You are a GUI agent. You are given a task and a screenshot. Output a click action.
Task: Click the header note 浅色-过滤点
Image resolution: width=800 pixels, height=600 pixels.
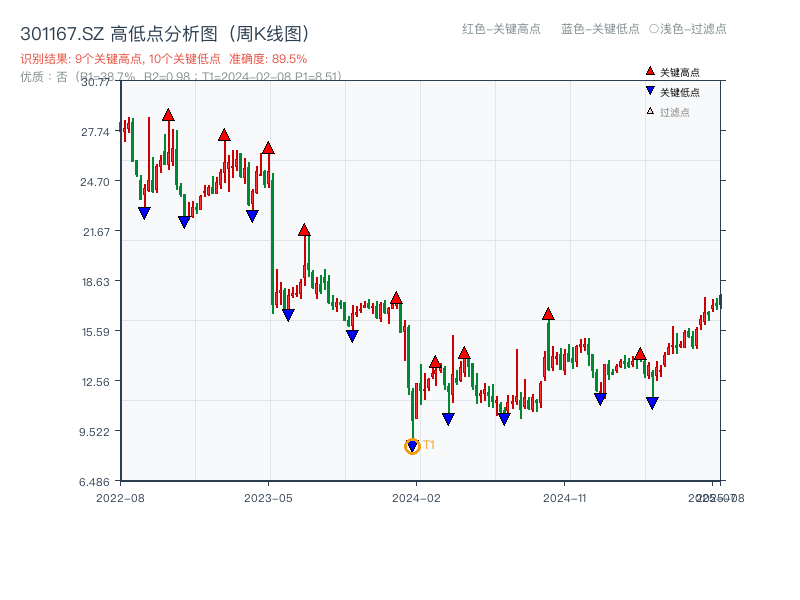(x=688, y=29)
